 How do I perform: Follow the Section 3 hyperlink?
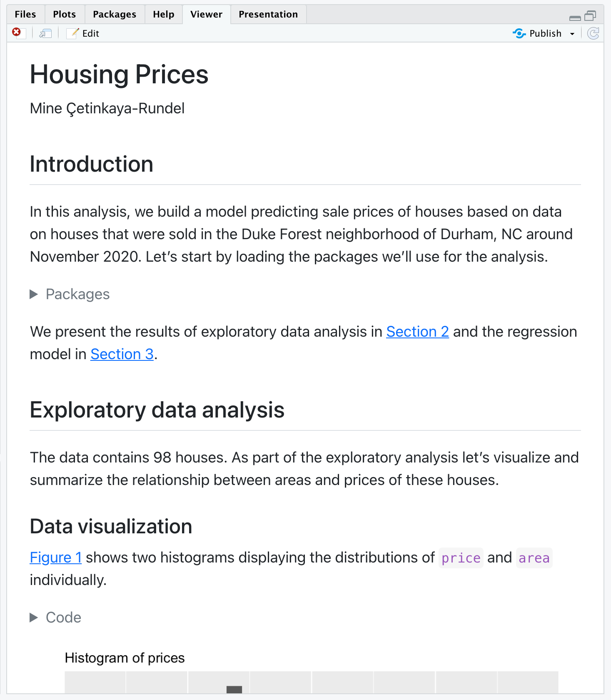[122, 354]
